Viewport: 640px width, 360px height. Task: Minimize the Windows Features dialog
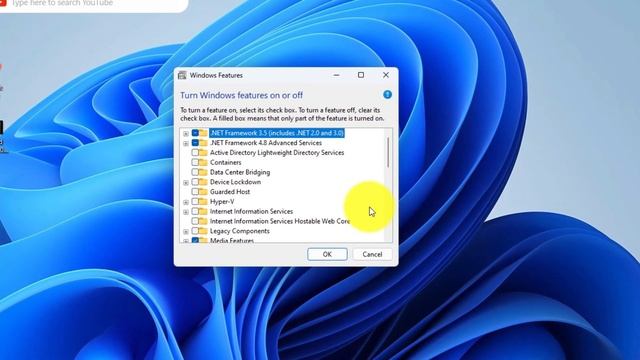click(336, 75)
